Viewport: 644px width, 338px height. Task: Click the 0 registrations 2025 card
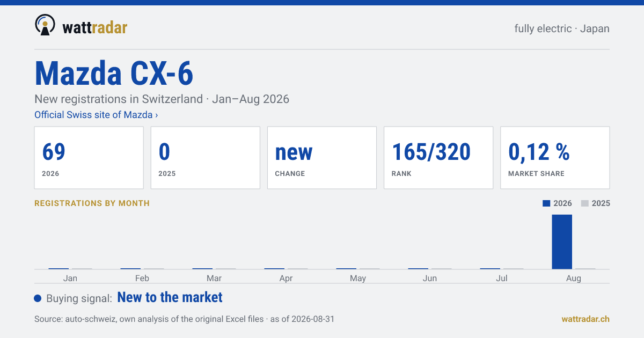pyautogui.click(x=206, y=158)
